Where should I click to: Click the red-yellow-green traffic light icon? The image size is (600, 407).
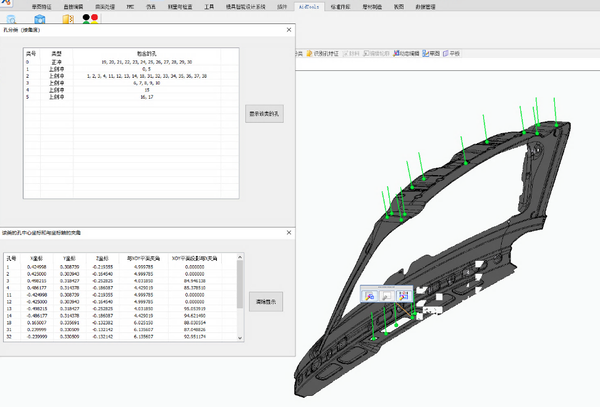click(92, 18)
